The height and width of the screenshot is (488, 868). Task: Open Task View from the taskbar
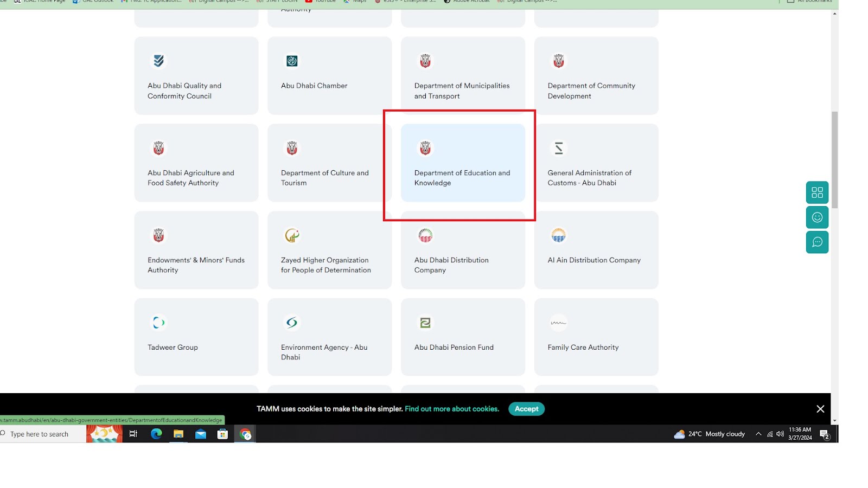[133, 434]
